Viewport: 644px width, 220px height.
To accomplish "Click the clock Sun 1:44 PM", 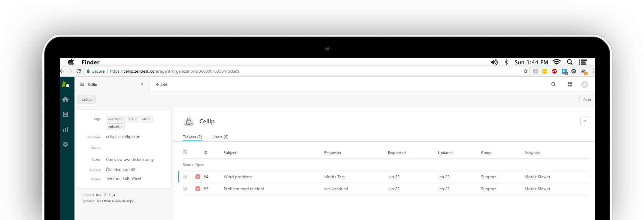I will [531, 62].
